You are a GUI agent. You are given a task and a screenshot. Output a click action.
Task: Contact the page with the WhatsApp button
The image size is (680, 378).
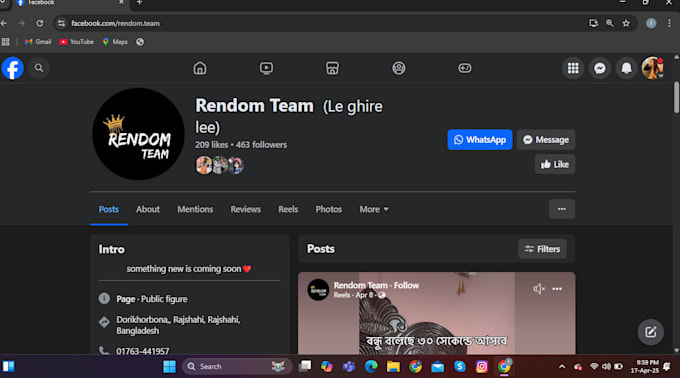(x=480, y=140)
